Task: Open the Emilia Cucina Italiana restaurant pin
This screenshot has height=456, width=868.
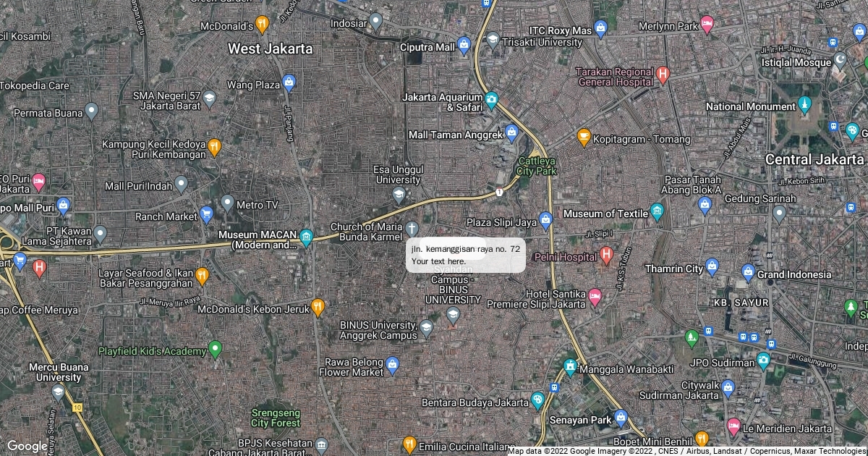Action: [x=409, y=444]
